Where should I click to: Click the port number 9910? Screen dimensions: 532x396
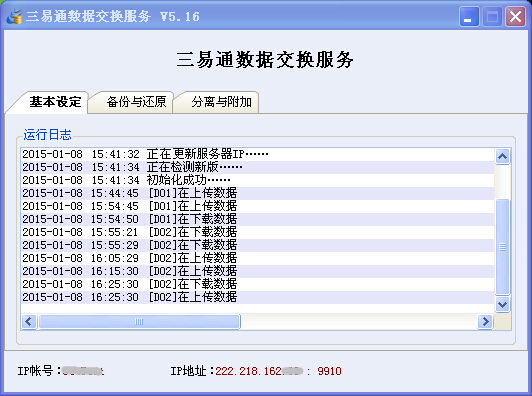coord(329,371)
